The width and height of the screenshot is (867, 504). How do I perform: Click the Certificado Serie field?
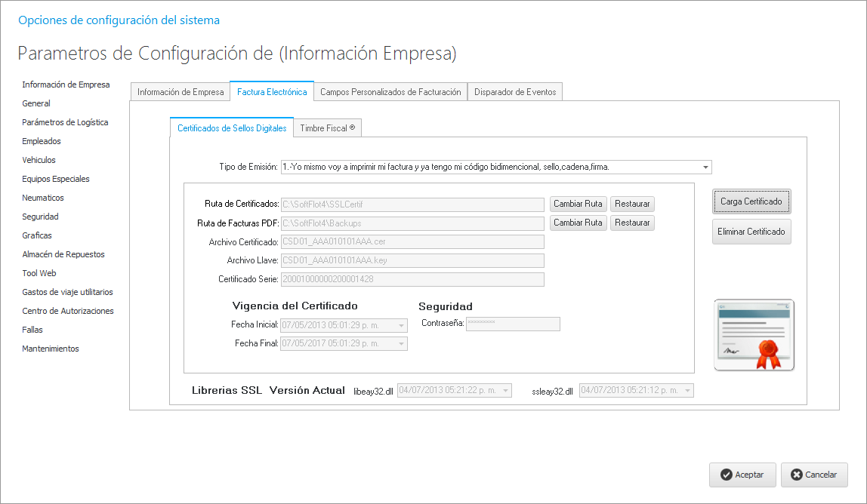coord(412,279)
